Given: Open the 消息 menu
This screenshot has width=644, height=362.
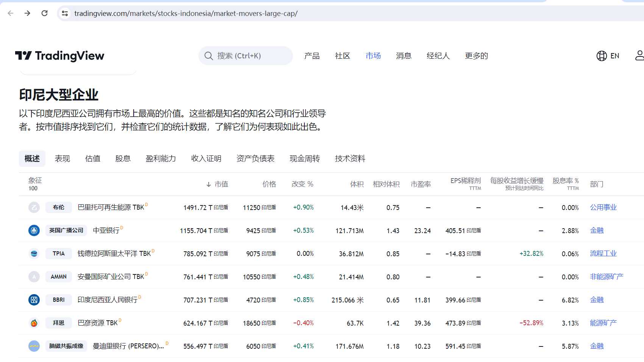Looking at the screenshot, I should point(404,56).
